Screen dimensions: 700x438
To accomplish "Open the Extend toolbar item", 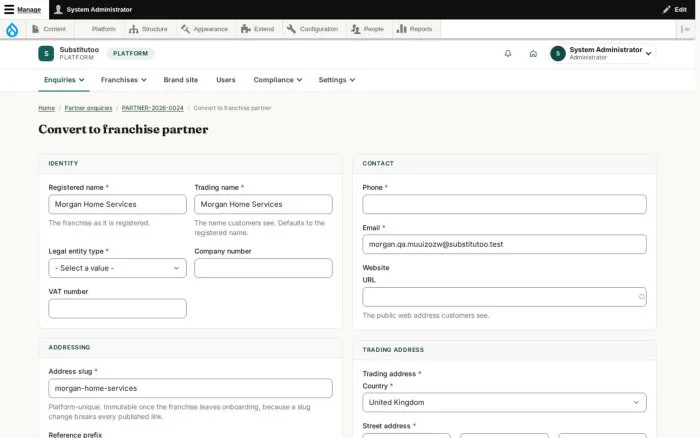I will point(258,29).
